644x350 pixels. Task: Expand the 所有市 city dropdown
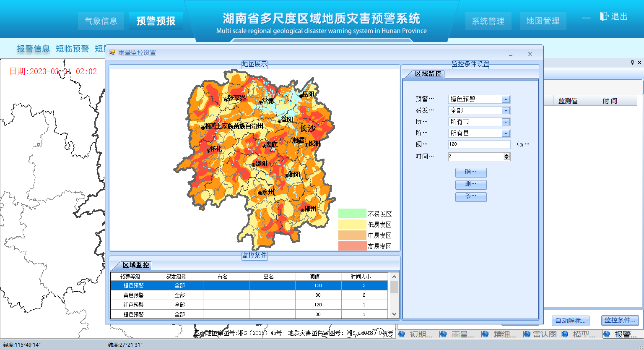tap(506, 122)
